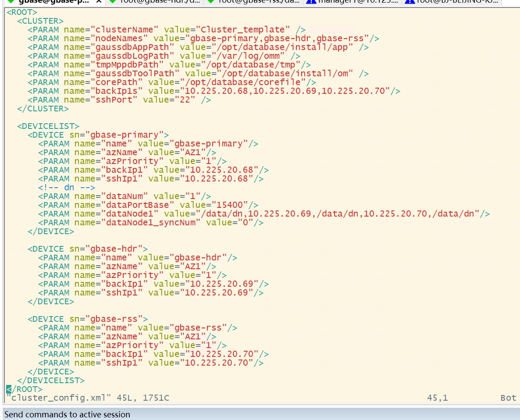Click the </DEVICE> tag closing gbase-hdr
The width and height of the screenshot is (520, 420).
pos(51,301)
